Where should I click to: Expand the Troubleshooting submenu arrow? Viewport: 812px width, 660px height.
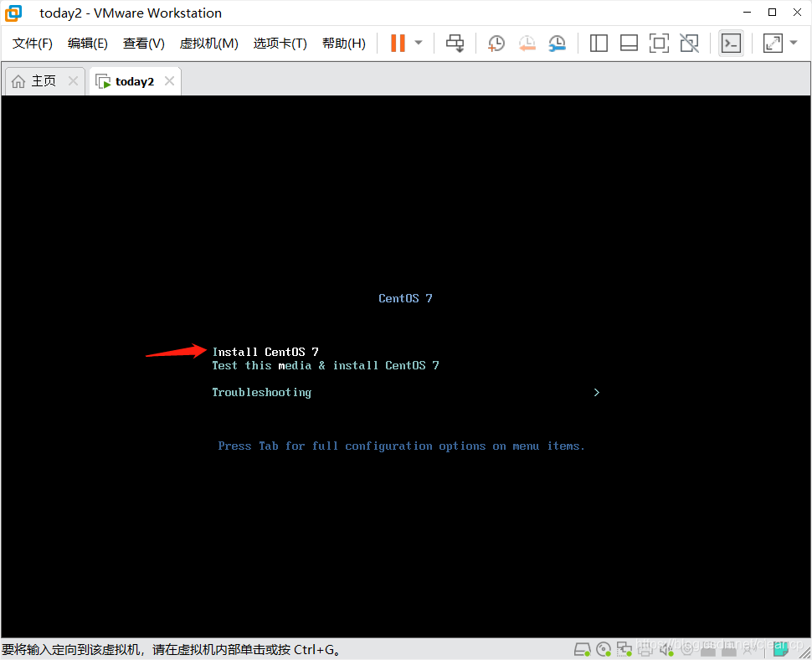click(597, 392)
